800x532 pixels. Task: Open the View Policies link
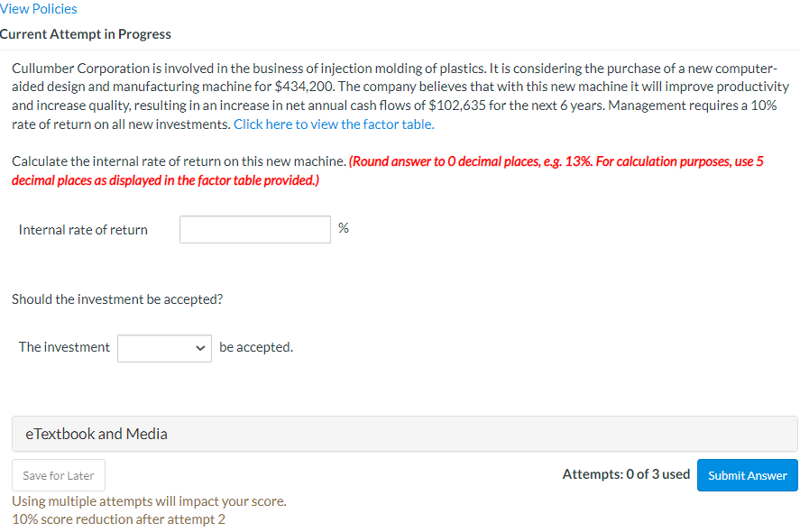click(38, 8)
